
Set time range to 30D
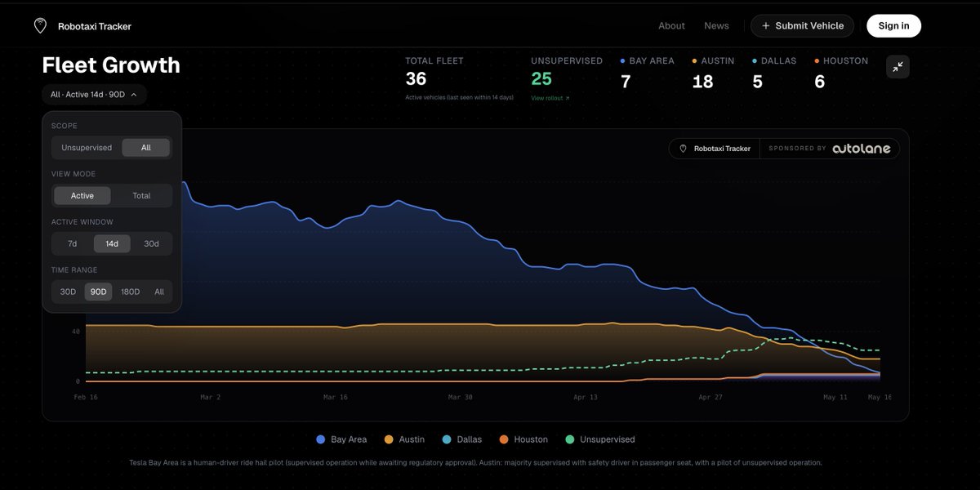(68, 292)
